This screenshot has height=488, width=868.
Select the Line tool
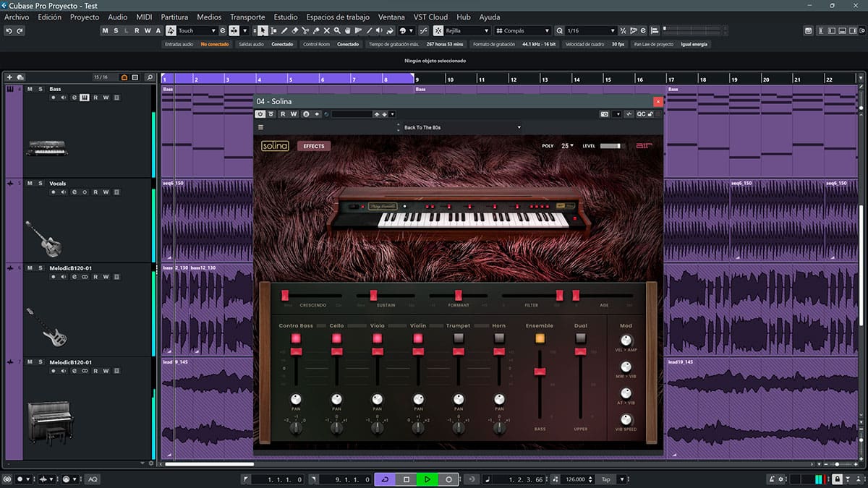click(370, 31)
